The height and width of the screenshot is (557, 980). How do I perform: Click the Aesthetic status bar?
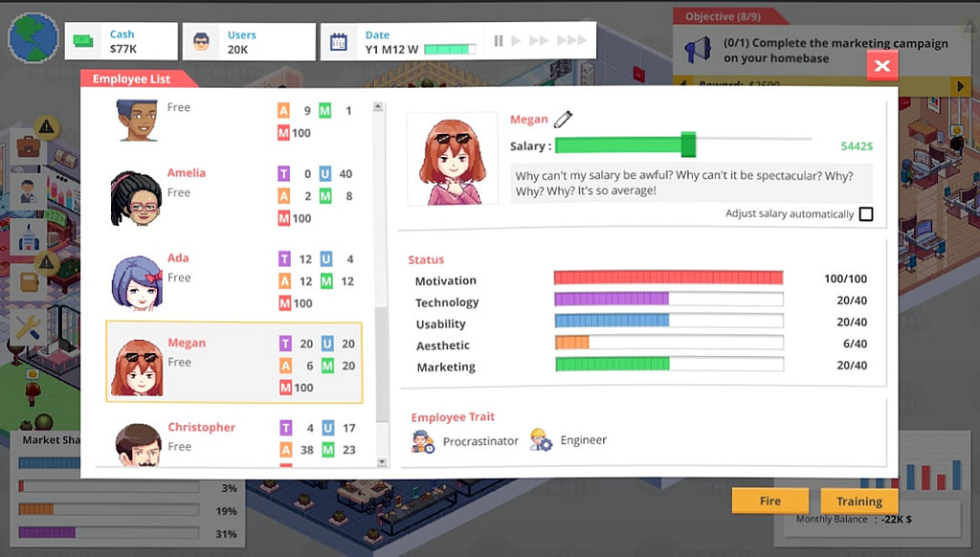coord(668,343)
